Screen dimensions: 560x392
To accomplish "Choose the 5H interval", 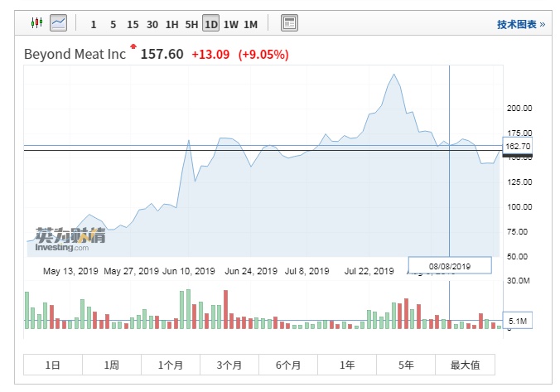I will click(191, 24).
